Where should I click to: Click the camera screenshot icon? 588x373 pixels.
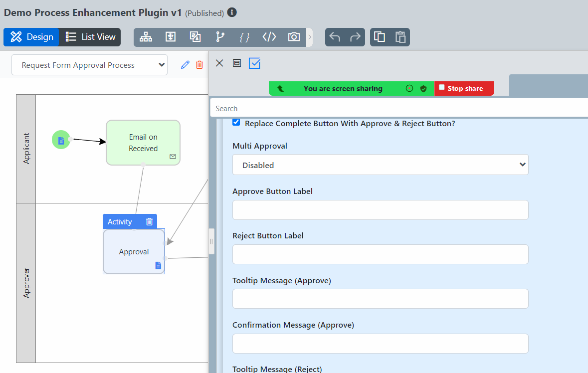(294, 37)
